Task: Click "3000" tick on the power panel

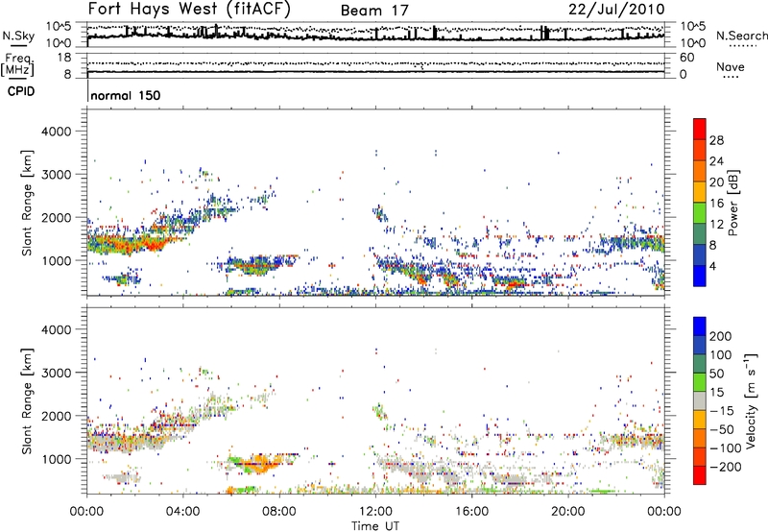Action: coord(57,175)
